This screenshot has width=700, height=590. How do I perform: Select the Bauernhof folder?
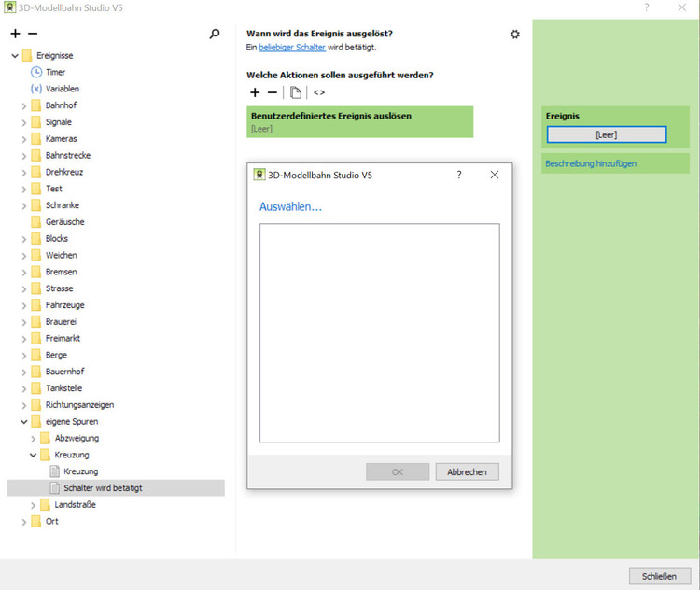point(64,372)
